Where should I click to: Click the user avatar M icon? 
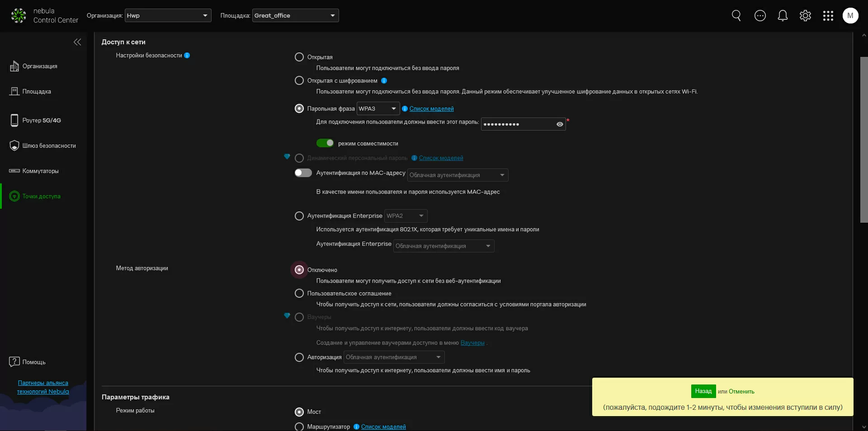click(x=850, y=16)
